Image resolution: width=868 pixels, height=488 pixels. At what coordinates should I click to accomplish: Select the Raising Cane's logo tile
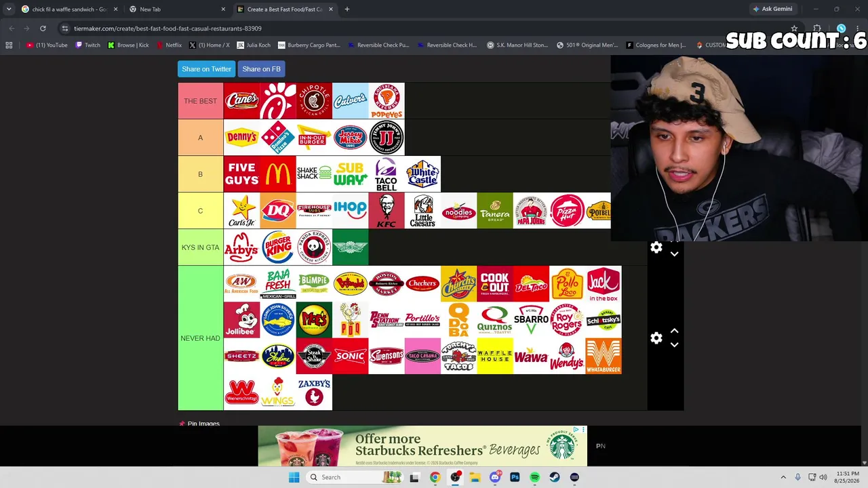242,101
